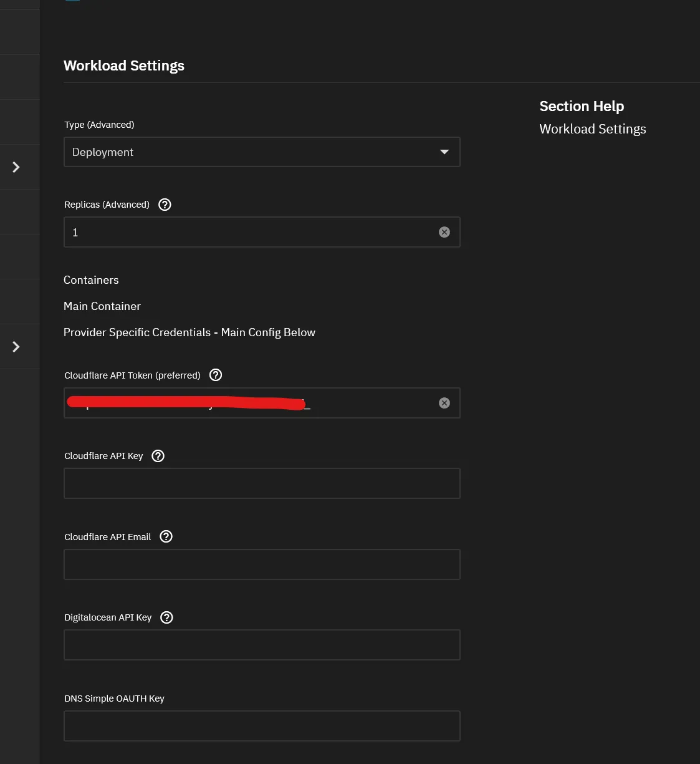The height and width of the screenshot is (764, 700).
Task: Clear the Cloudflare API Token field
Action: [x=444, y=403]
